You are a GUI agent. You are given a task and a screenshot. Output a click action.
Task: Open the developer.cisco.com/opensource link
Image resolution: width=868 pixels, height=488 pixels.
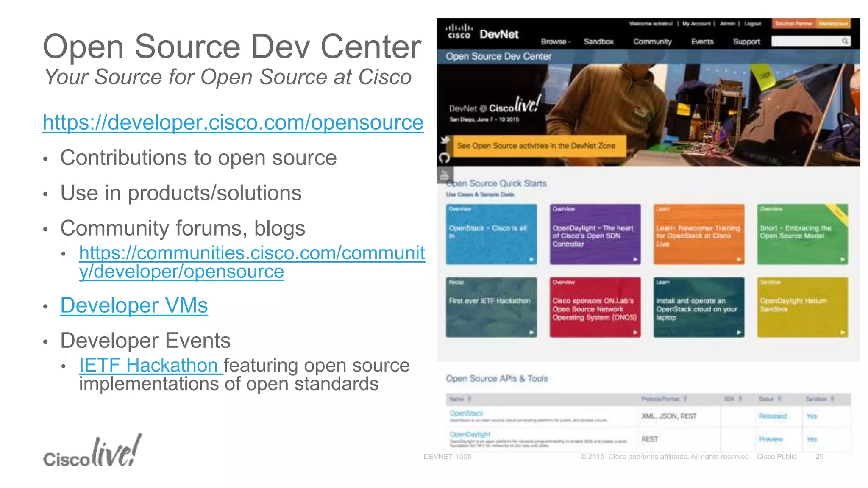[x=233, y=122]
